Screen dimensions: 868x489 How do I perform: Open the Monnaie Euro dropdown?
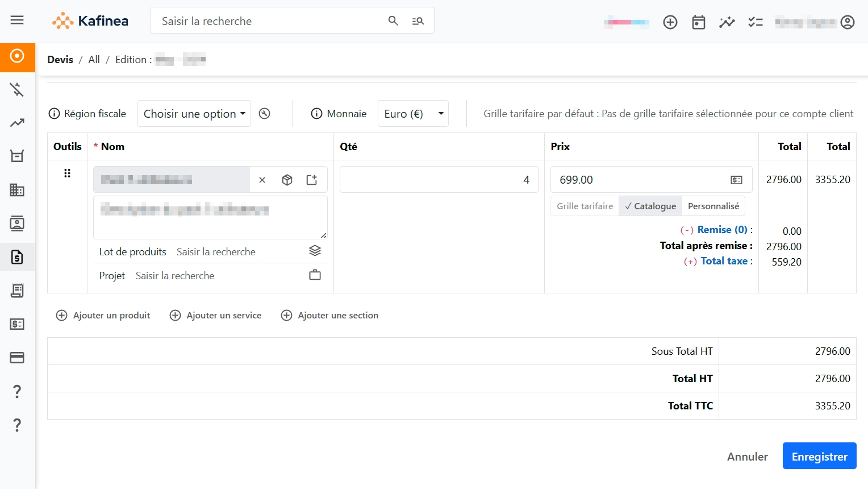coord(413,114)
